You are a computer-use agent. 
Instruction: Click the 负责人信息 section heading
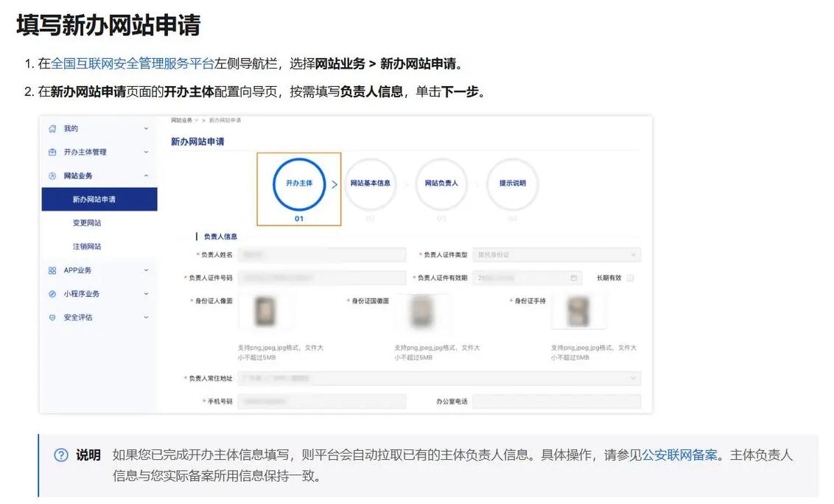pyautogui.click(x=221, y=237)
